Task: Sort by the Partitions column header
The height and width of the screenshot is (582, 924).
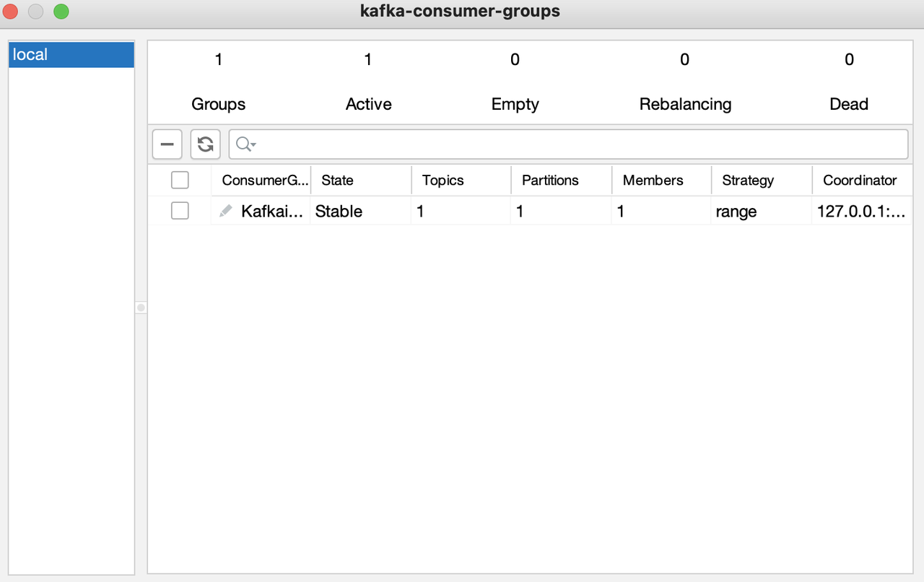Action: click(550, 180)
